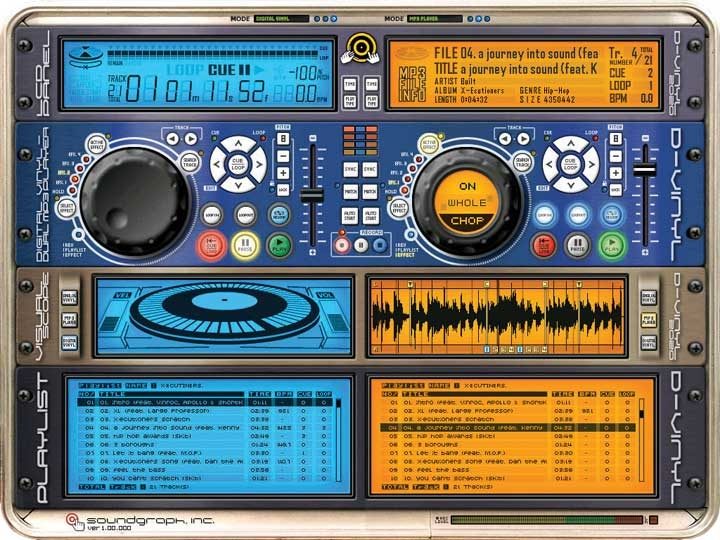Image resolution: width=720 pixels, height=540 pixels.
Task: Click the left deck yellow Pause button
Action: pyautogui.click(x=245, y=246)
